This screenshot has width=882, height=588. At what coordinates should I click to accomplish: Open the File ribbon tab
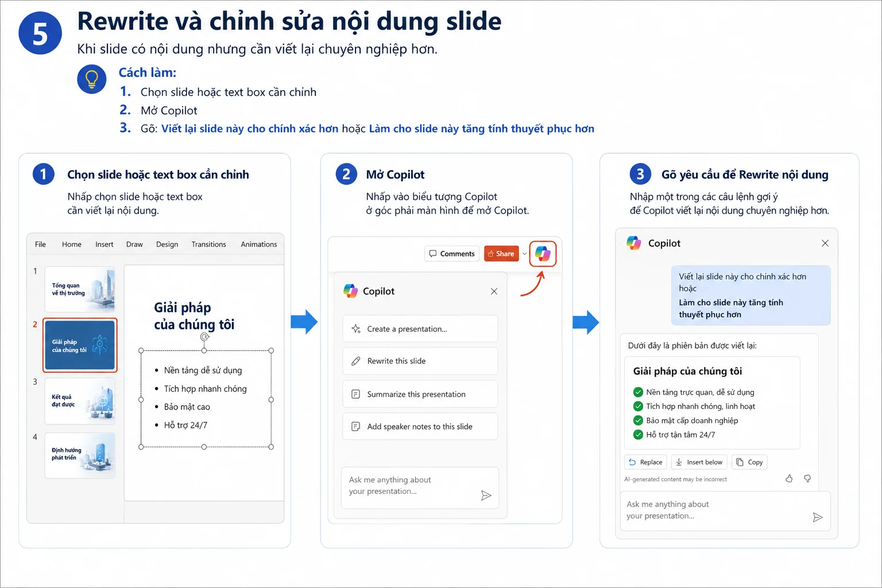pyautogui.click(x=40, y=244)
